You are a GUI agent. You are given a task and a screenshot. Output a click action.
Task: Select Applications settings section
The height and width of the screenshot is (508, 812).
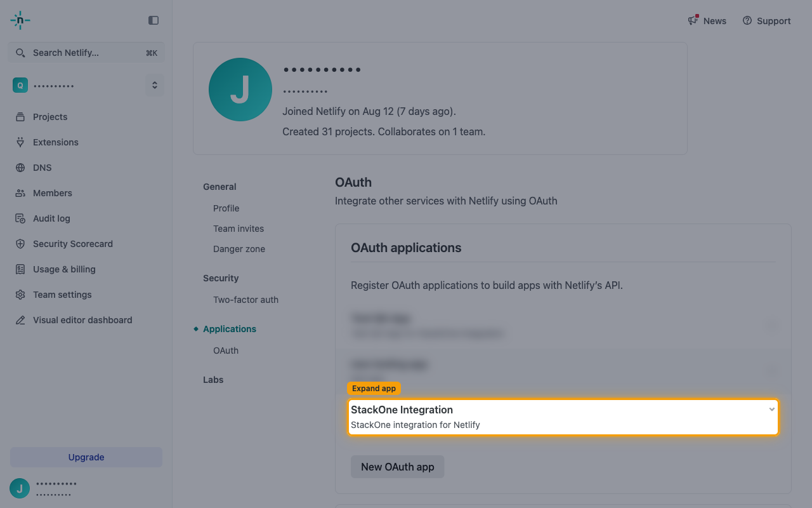[x=230, y=329]
